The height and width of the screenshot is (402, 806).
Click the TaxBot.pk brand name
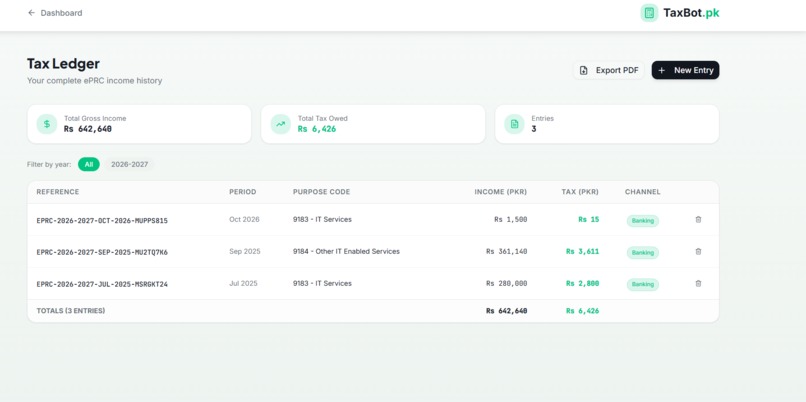[x=691, y=13]
